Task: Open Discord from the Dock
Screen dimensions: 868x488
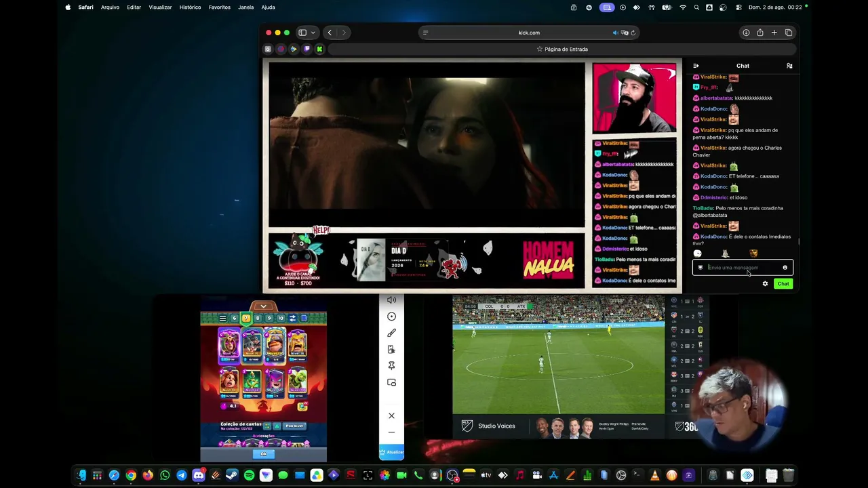Action: click(x=199, y=475)
